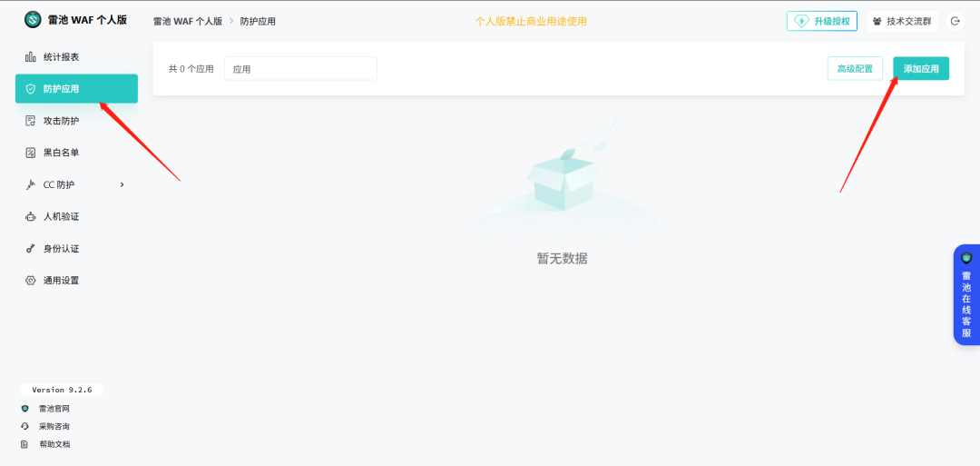
Task: Open the 帮助文档 link
Action: [x=54, y=445]
